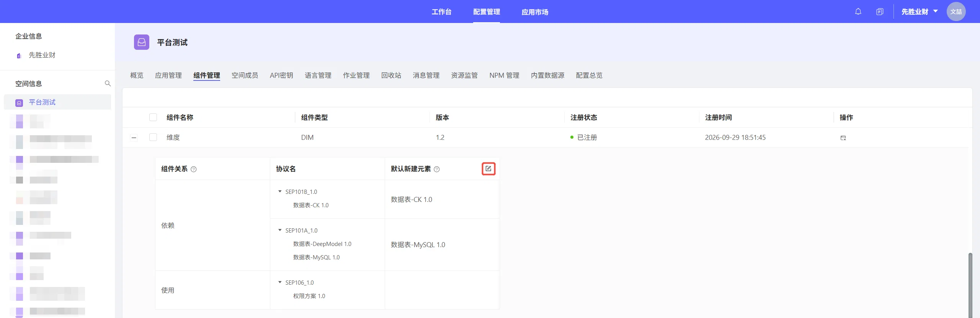The height and width of the screenshot is (318, 980).
Task: Click the page vertical scrollbar
Action: [970, 285]
